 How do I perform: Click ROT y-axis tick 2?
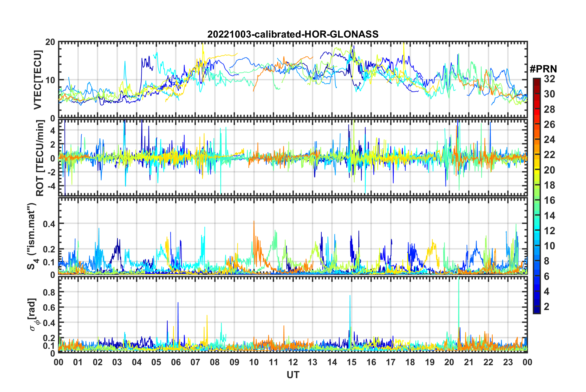53,144
